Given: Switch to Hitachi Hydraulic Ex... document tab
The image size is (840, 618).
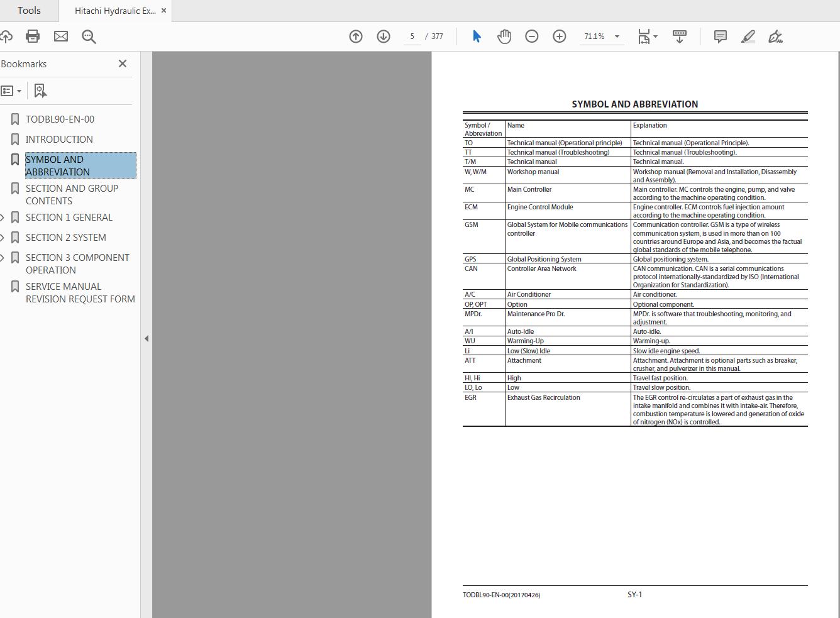Looking at the screenshot, I should (115, 11).
